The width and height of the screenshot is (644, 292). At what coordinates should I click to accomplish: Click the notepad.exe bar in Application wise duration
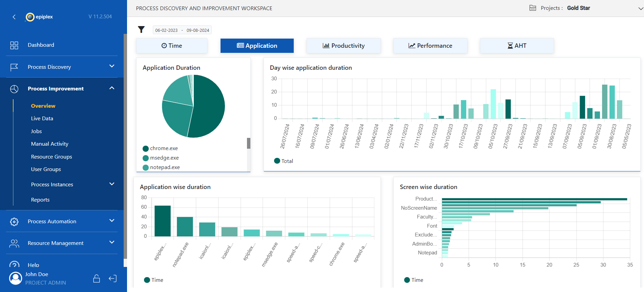click(x=185, y=227)
